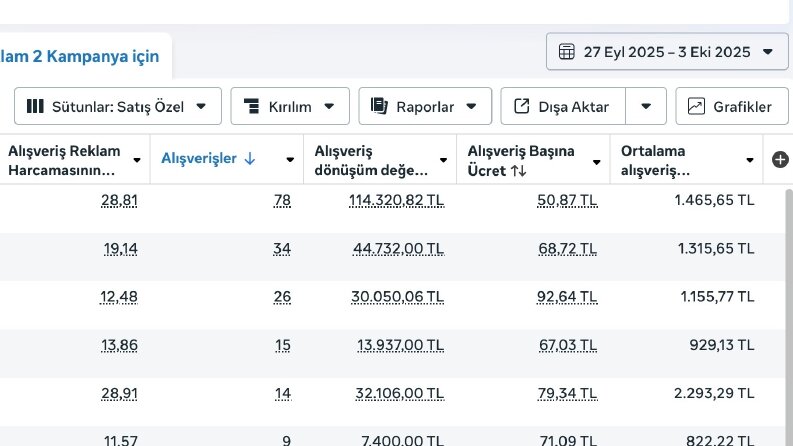Click the reports icon beside Raporlar
Image resolution: width=793 pixels, height=446 pixels.
point(379,106)
